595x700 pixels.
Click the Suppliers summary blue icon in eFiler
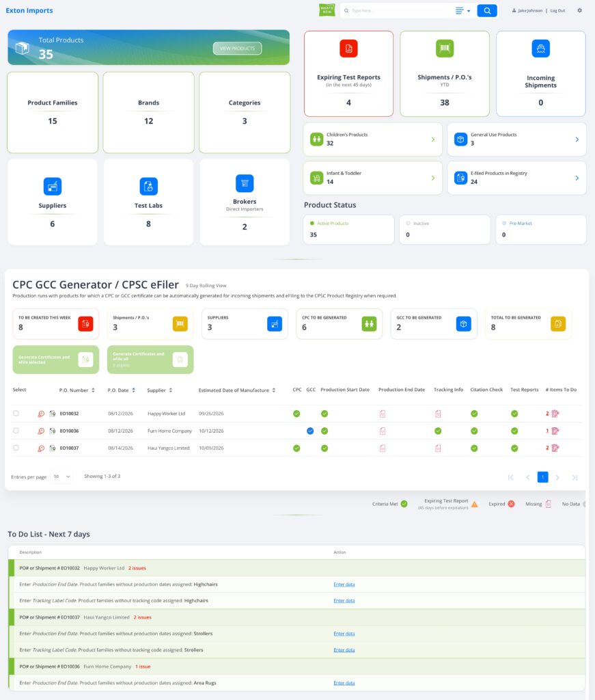(x=275, y=323)
